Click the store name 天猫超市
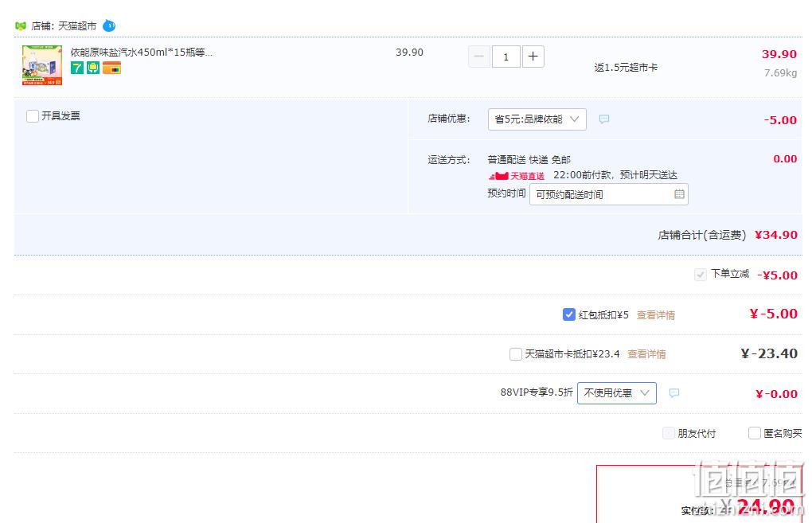Image resolution: width=812 pixels, height=523 pixels. [77, 26]
